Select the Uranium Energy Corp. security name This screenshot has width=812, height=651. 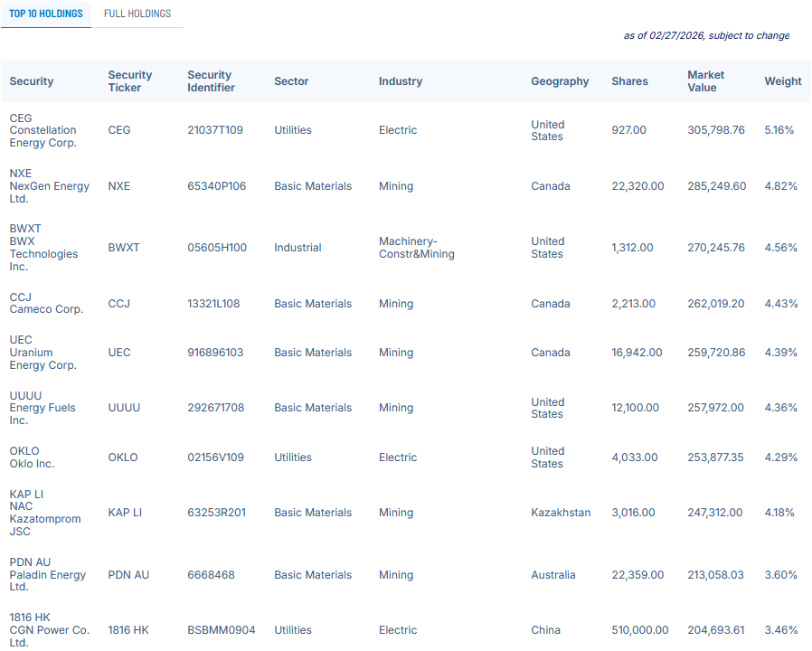(x=43, y=358)
